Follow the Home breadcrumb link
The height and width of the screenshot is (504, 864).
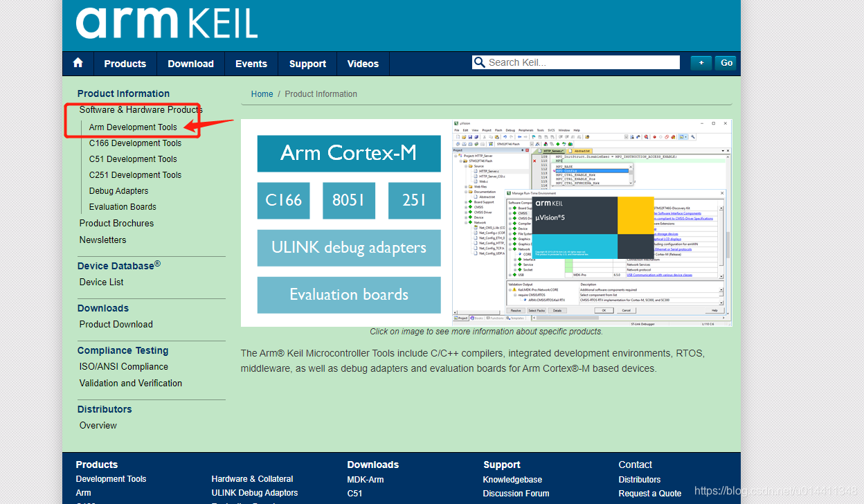coord(262,94)
